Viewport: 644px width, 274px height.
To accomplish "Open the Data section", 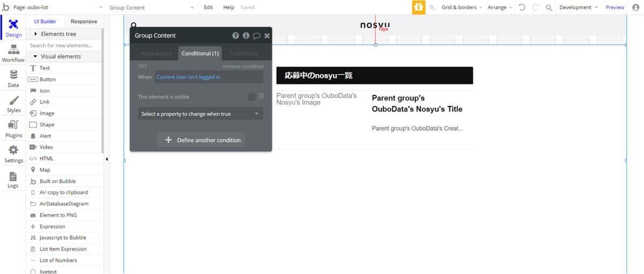I will coord(13,78).
